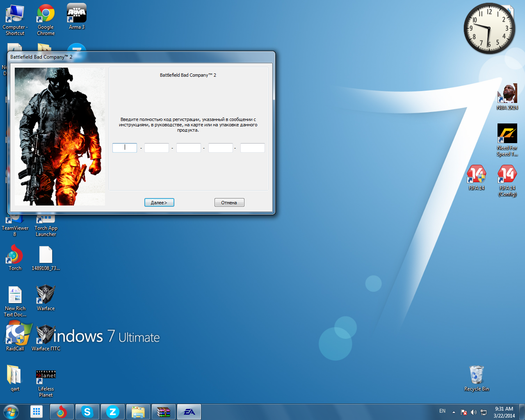The width and height of the screenshot is (525, 420).
Task: Open WinRAR from the taskbar
Action: point(164,412)
